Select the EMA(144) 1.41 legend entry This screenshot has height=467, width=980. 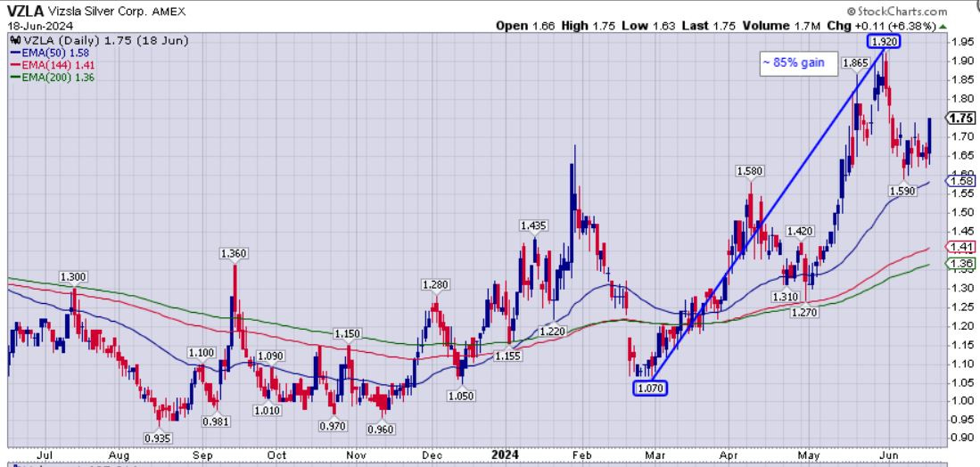53,65
